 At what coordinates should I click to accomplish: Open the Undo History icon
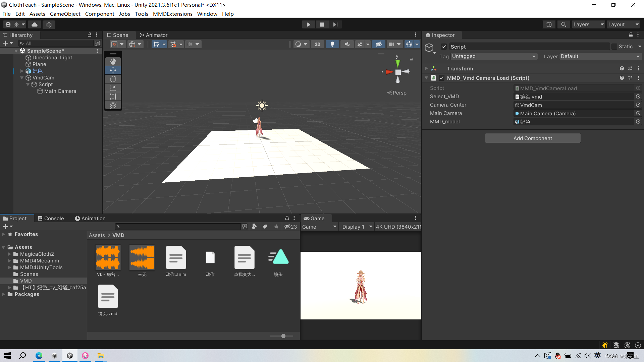549,24
